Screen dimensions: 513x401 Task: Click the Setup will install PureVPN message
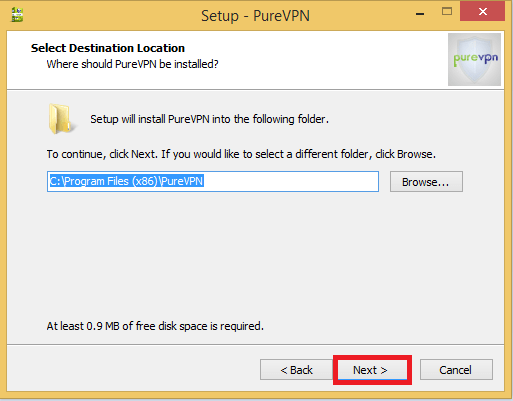coord(210,119)
